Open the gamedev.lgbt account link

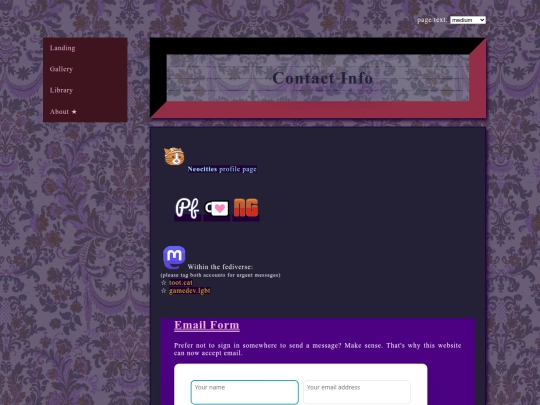coord(190,291)
